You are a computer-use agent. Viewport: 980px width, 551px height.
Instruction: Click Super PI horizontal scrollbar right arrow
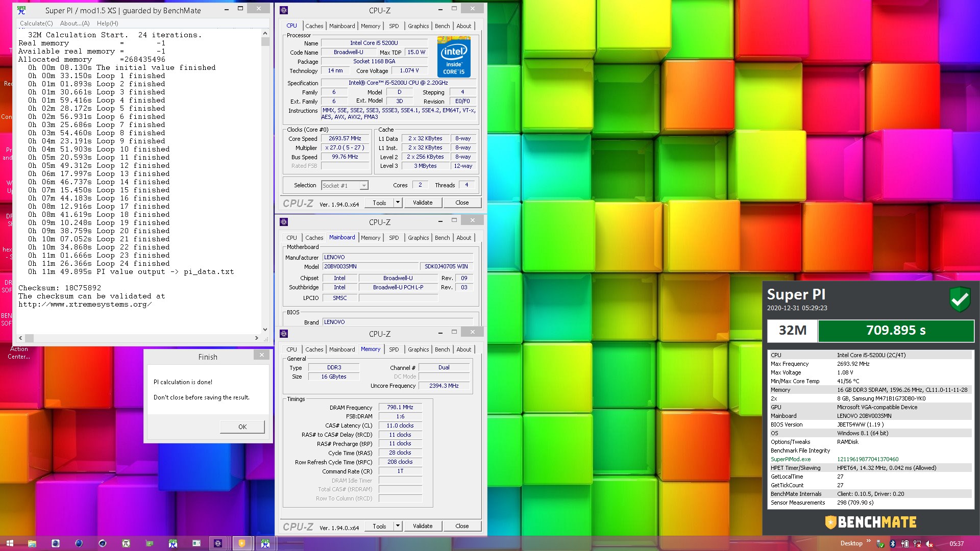[x=256, y=338]
